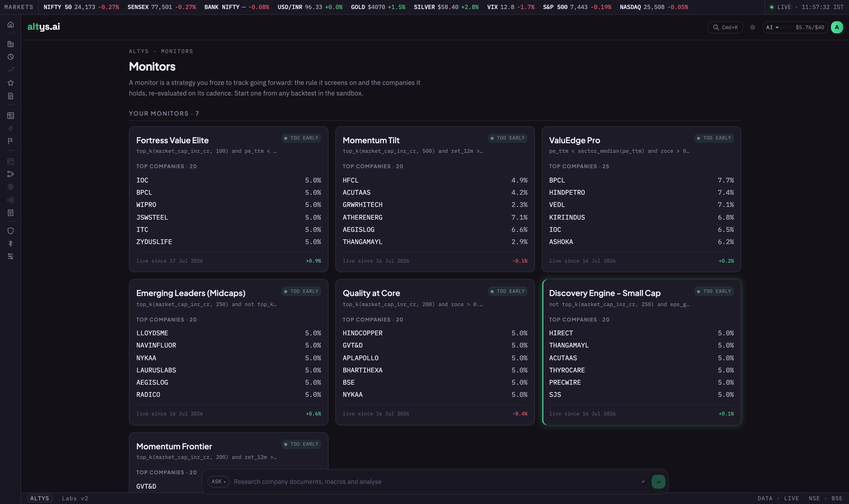Click USD/INR in the markets ticker
This screenshot has width=849, height=504.
coord(310,7)
